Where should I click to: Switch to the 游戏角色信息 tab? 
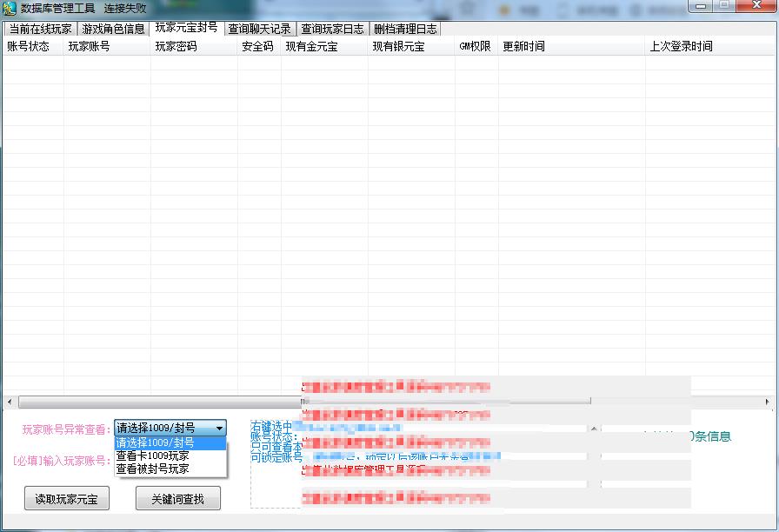(x=113, y=29)
